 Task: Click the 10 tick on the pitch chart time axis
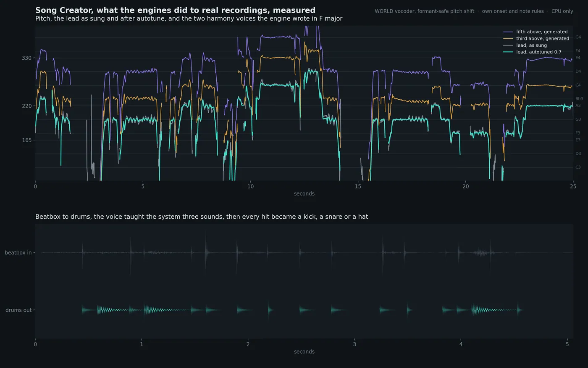pyautogui.click(x=250, y=186)
